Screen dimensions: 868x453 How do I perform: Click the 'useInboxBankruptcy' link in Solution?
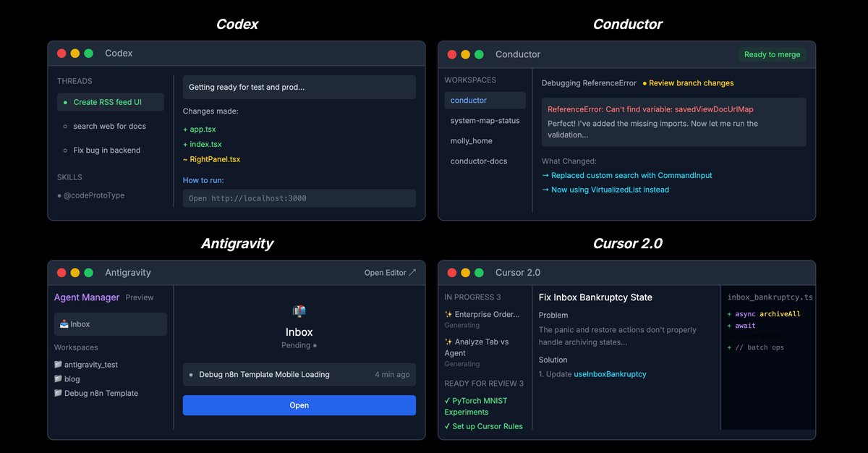[x=610, y=374]
